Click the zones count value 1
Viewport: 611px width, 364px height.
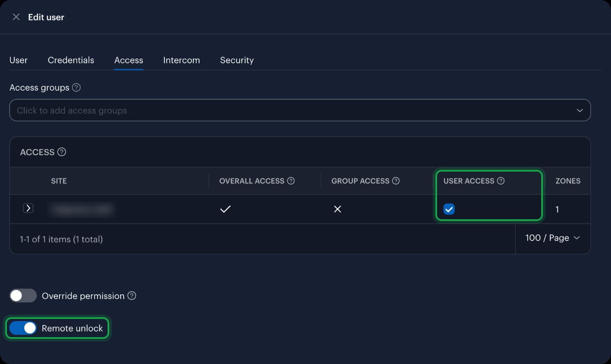click(557, 210)
